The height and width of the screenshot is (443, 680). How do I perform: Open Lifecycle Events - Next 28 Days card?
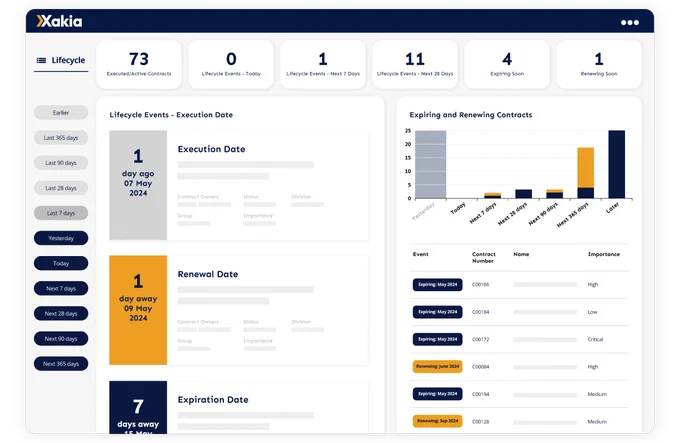point(415,65)
